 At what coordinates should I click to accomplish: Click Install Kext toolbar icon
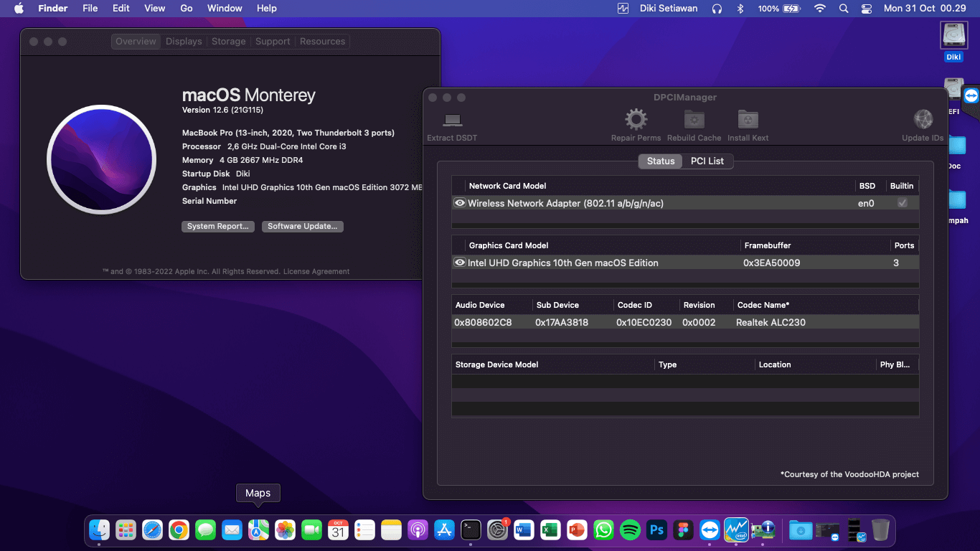click(748, 119)
